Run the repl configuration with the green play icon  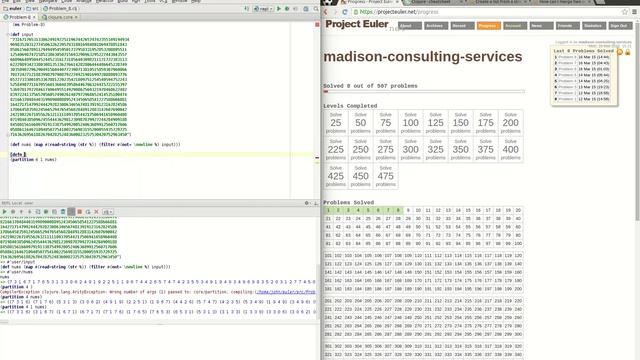[x=279, y=9]
